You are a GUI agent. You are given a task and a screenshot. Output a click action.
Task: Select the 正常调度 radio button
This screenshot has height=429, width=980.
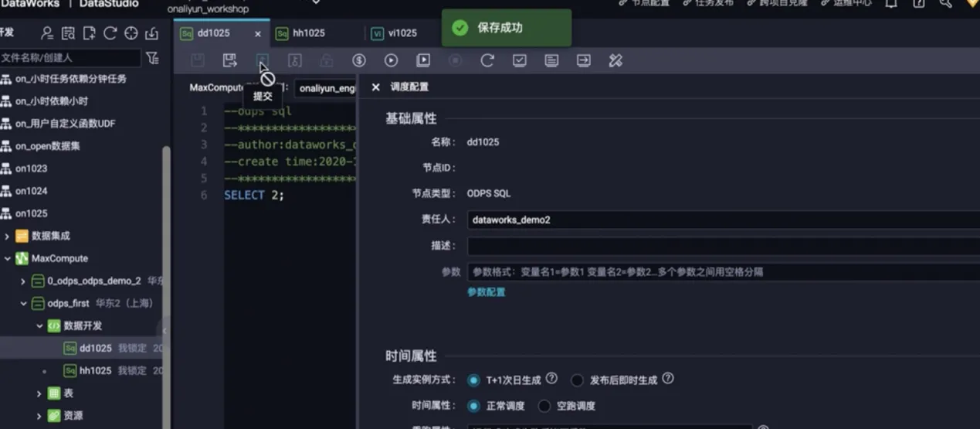point(473,406)
